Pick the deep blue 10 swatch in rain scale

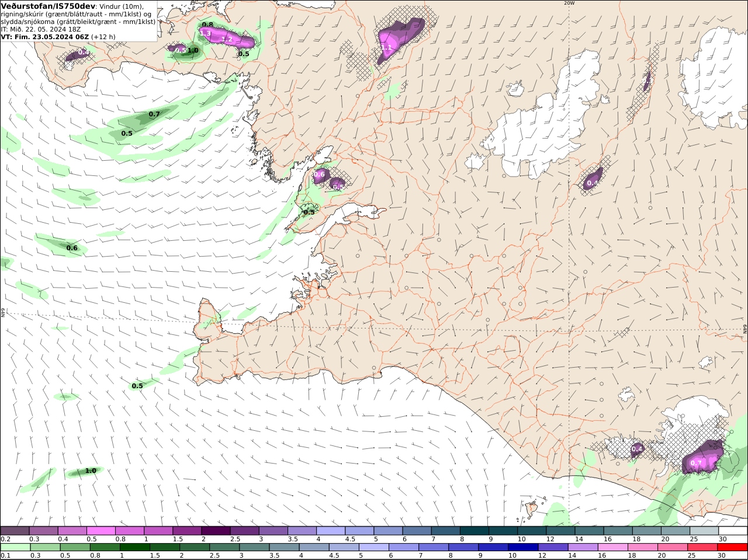523,548
